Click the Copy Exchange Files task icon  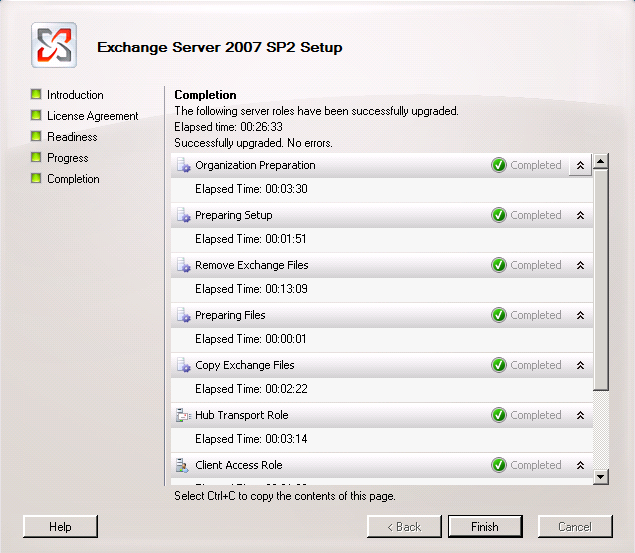pos(183,365)
